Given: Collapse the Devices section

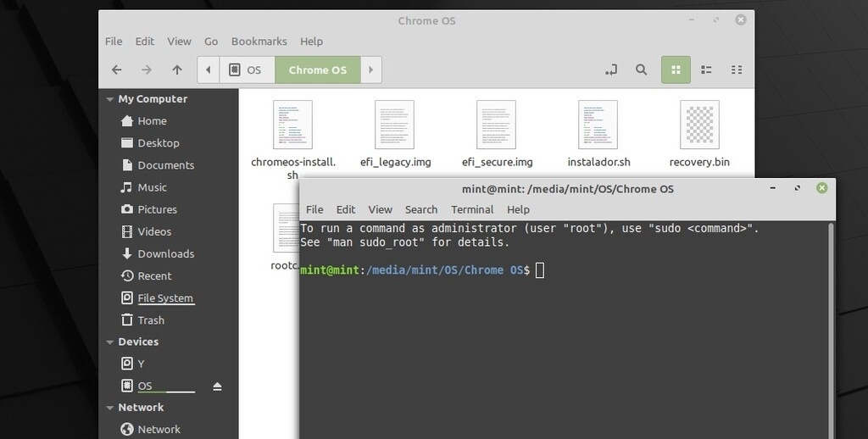Looking at the screenshot, I should [x=109, y=342].
